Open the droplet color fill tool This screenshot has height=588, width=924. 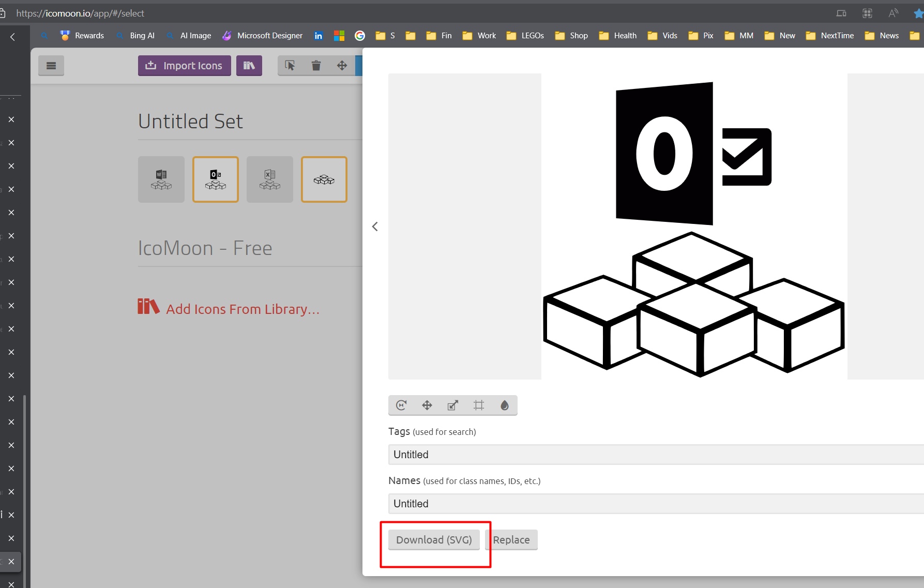(x=505, y=405)
